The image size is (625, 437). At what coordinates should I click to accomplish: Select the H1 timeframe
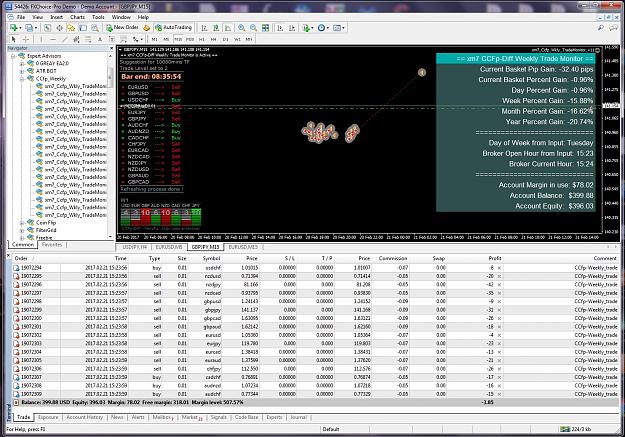pyautogui.click(x=202, y=39)
